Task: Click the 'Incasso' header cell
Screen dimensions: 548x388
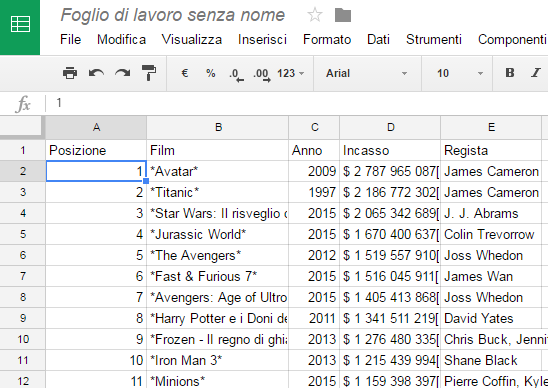Action: tap(390, 150)
